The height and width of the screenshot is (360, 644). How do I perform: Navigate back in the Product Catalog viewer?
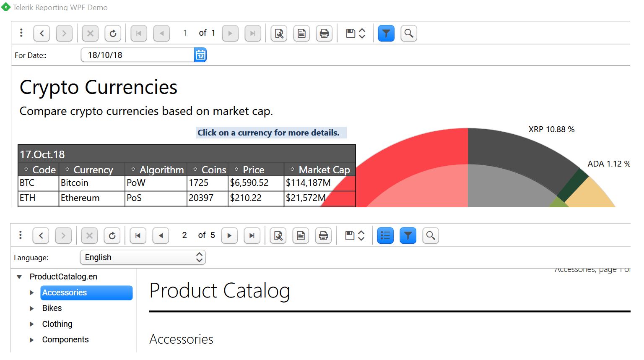click(41, 235)
